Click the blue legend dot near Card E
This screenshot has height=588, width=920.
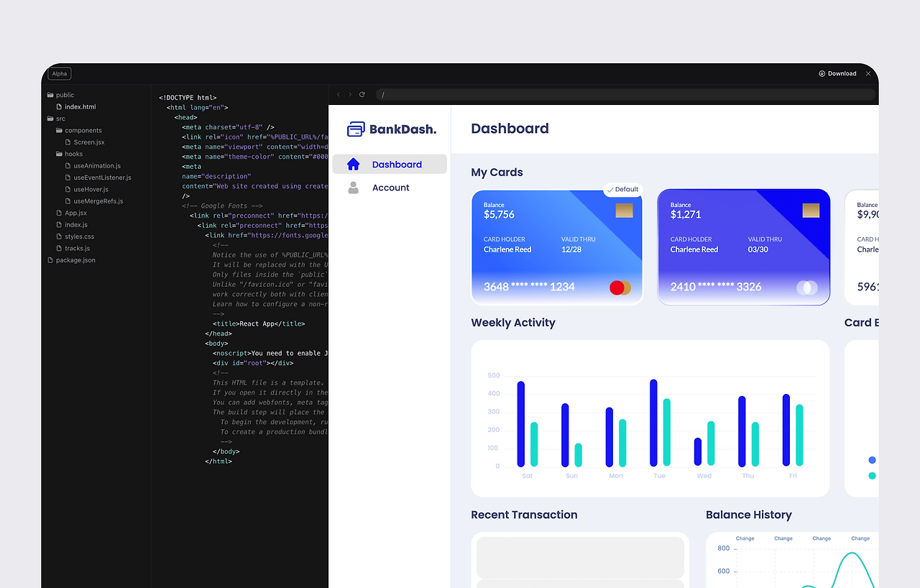click(x=872, y=460)
